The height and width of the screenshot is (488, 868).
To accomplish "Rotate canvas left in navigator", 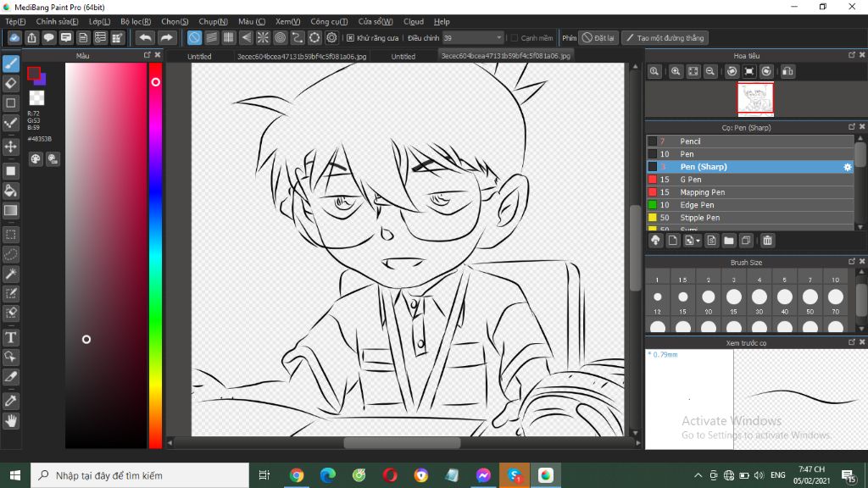I will pos(732,71).
